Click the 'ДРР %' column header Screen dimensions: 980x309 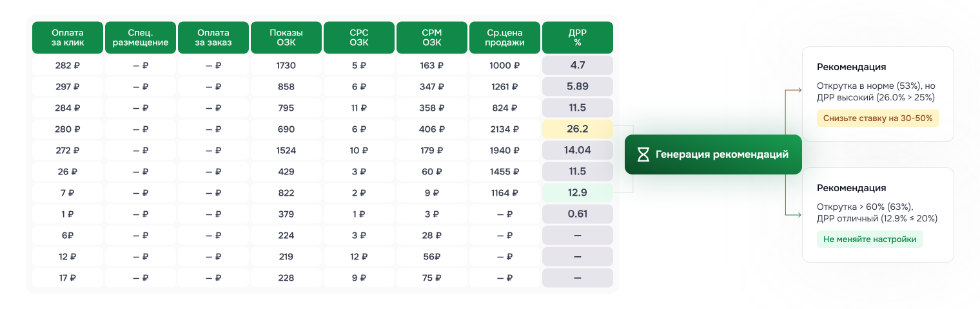click(578, 38)
